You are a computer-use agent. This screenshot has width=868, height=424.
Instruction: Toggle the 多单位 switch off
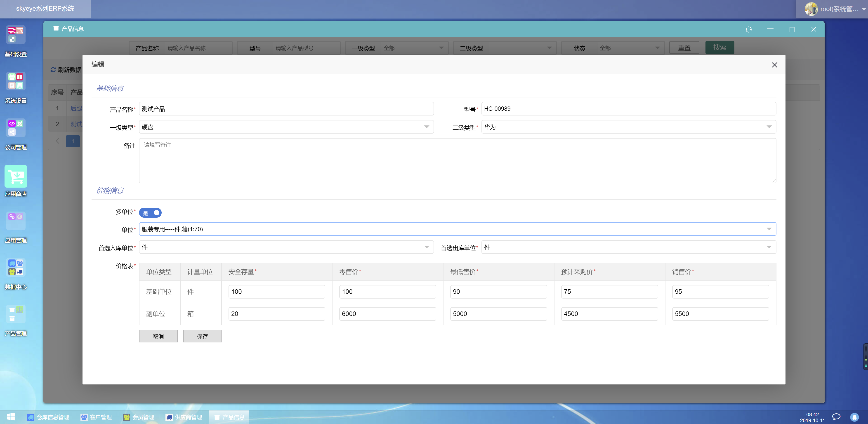(x=150, y=213)
